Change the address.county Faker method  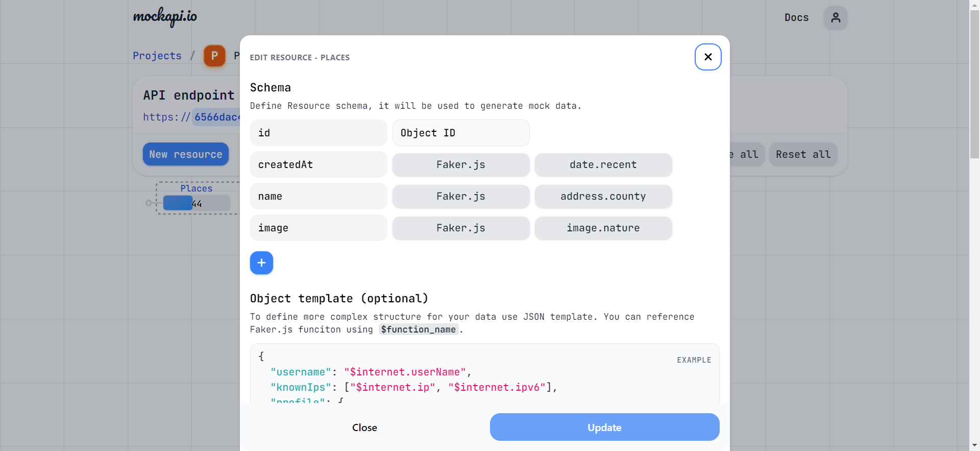click(603, 197)
